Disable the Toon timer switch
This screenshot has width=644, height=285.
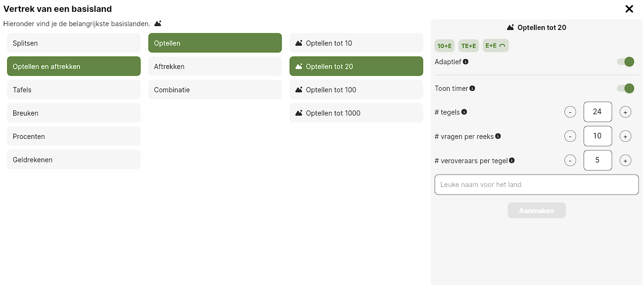625,88
